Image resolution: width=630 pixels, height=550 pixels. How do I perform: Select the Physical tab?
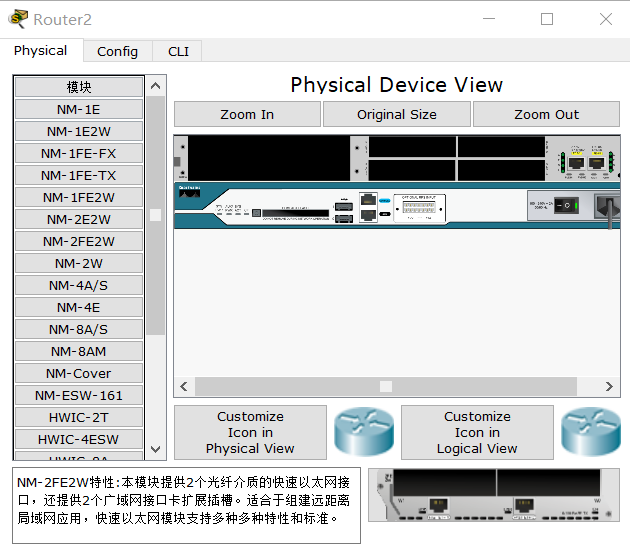(x=41, y=51)
